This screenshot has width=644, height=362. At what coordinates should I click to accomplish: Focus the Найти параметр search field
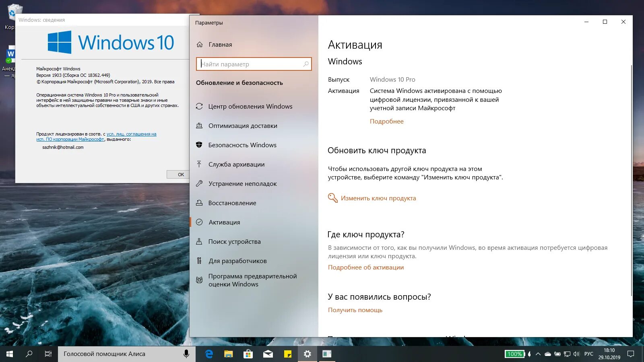pos(254,64)
